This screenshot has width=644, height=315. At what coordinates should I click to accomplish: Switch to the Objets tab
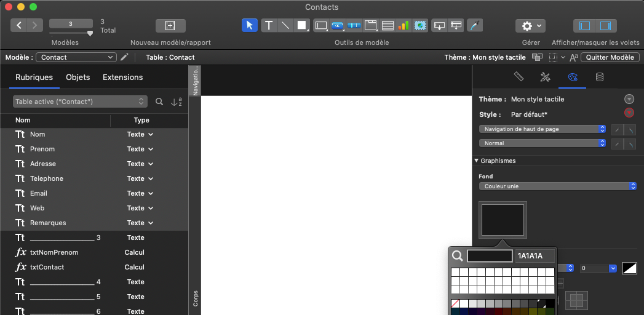click(78, 78)
